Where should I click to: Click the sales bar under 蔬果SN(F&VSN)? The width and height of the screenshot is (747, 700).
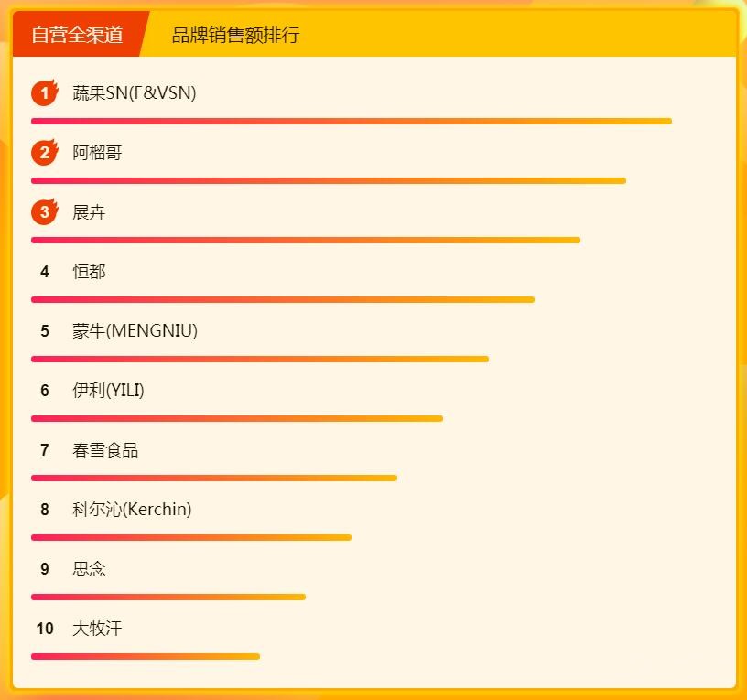[x=352, y=121]
